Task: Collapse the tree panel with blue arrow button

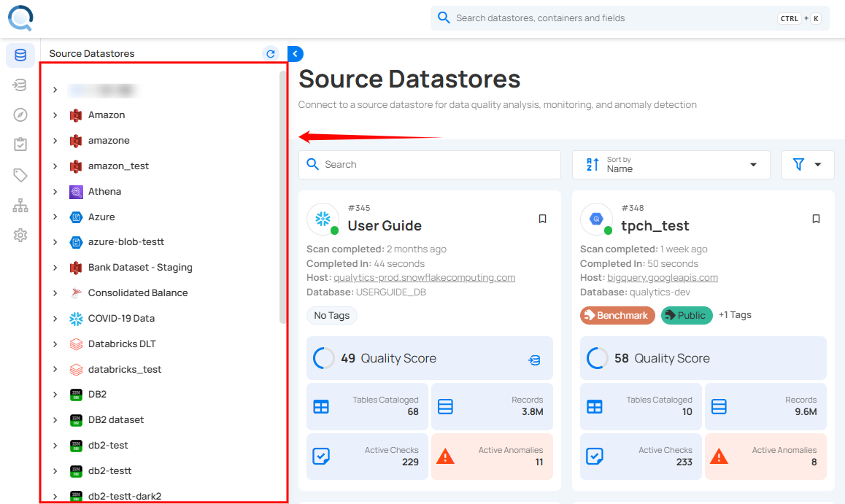Action: (296, 54)
